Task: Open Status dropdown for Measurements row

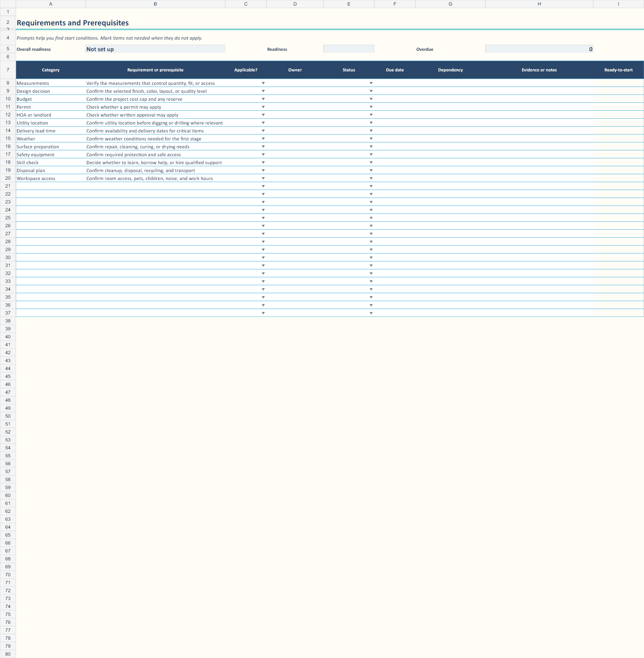Action: coord(371,83)
